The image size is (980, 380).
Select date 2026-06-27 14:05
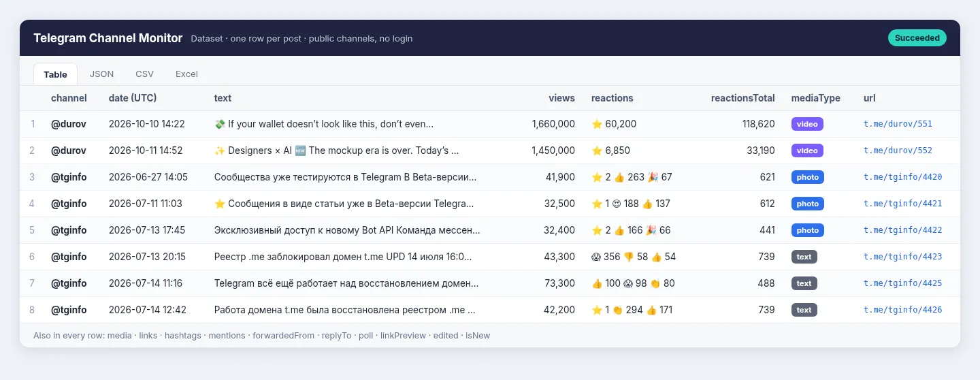148,177
